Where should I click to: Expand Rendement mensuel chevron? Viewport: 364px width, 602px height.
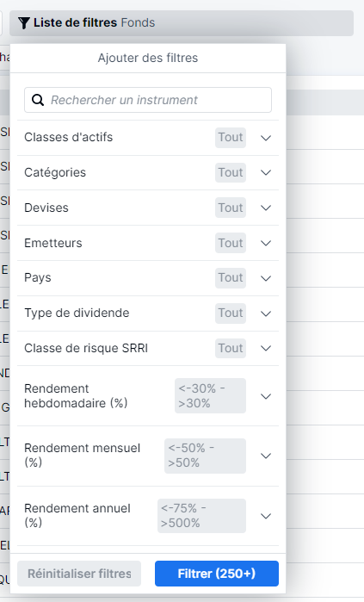(266, 456)
